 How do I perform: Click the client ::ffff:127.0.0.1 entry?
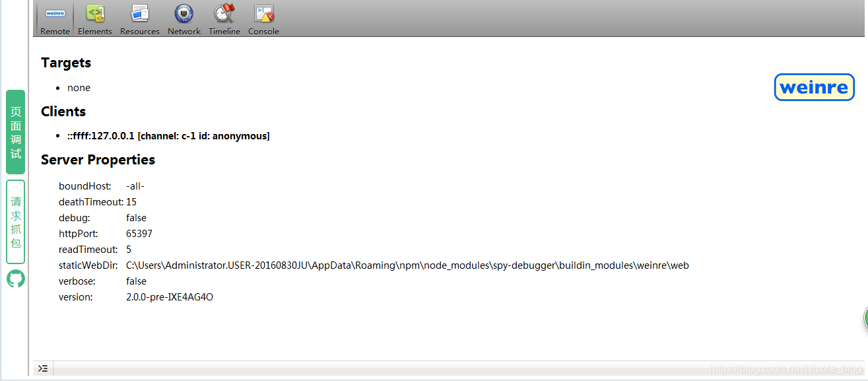[x=168, y=136]
